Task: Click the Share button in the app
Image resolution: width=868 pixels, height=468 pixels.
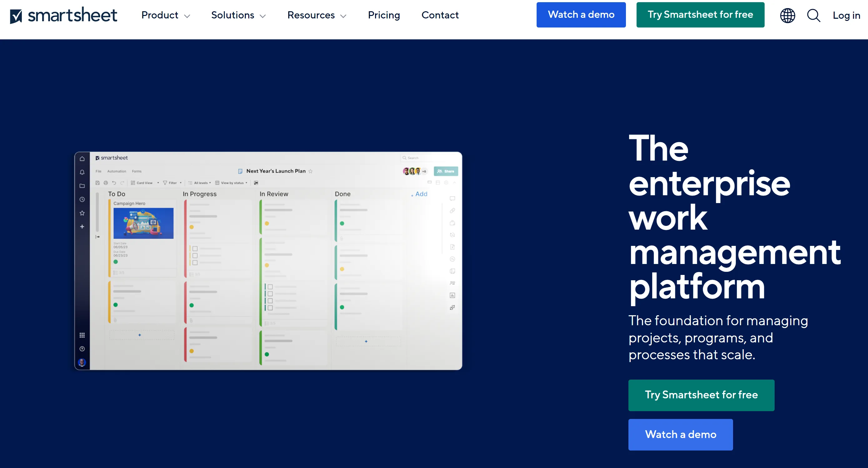Action: coord(446,171)
